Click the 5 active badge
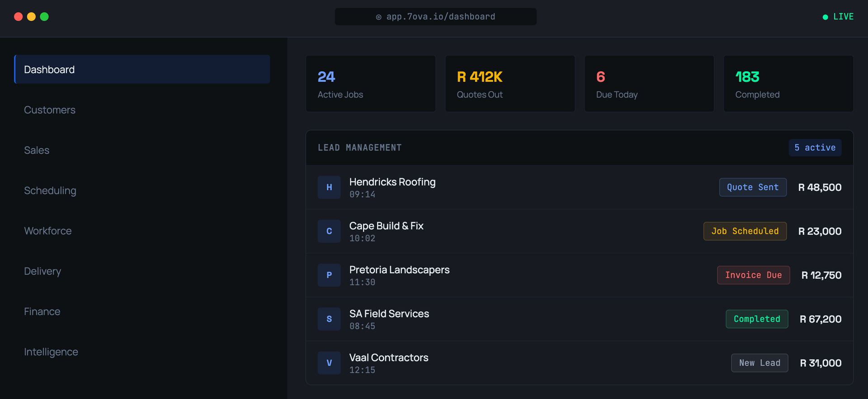 coord(815,148)
